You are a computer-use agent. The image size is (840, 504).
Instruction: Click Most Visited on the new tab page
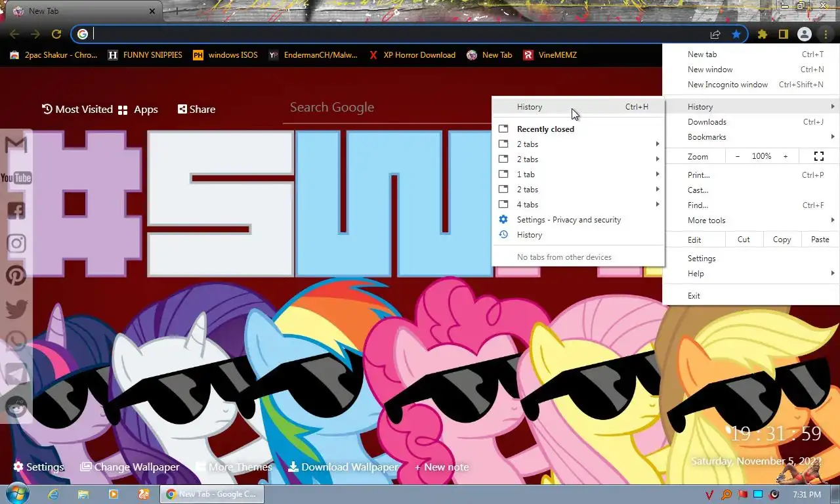[77, 109]
